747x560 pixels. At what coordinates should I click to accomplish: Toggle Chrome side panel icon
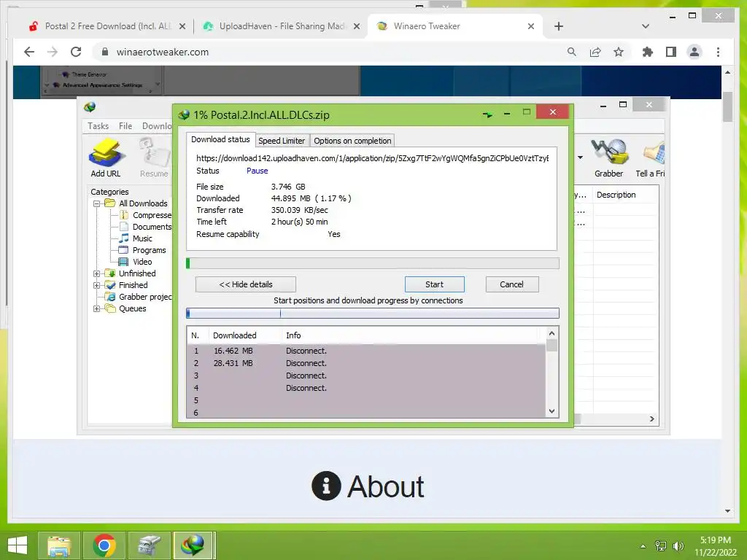pos(671,52)
